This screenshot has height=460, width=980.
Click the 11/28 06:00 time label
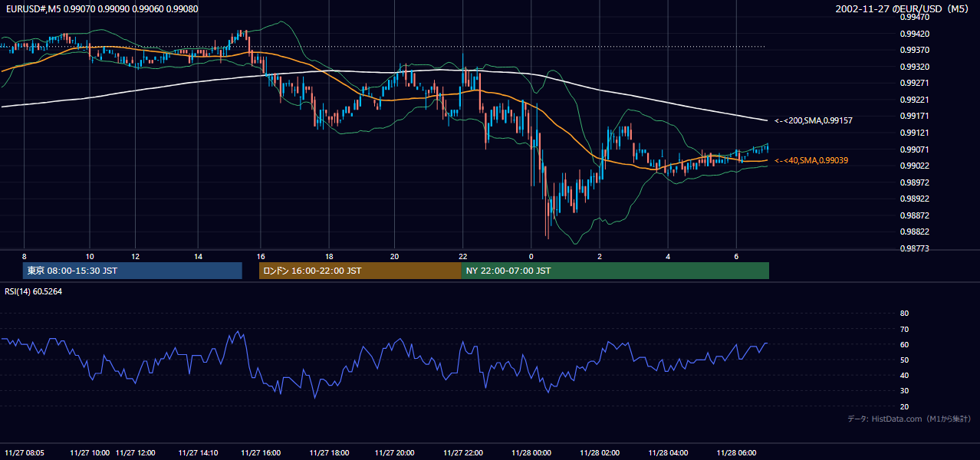coord(736,453)
